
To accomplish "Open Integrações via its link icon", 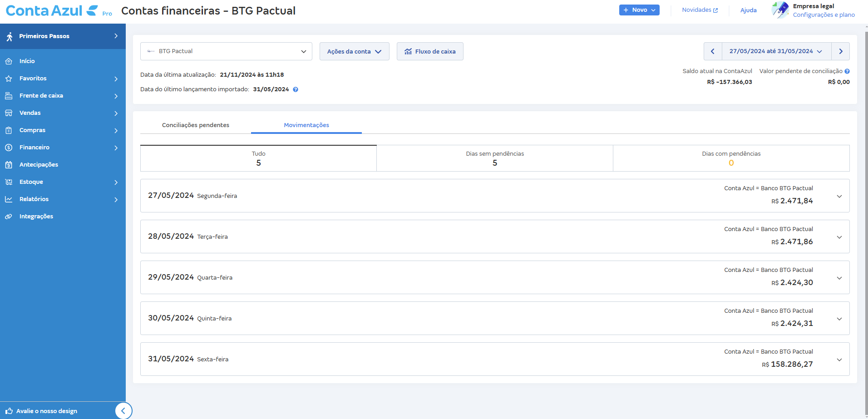I will coord(9,217).
